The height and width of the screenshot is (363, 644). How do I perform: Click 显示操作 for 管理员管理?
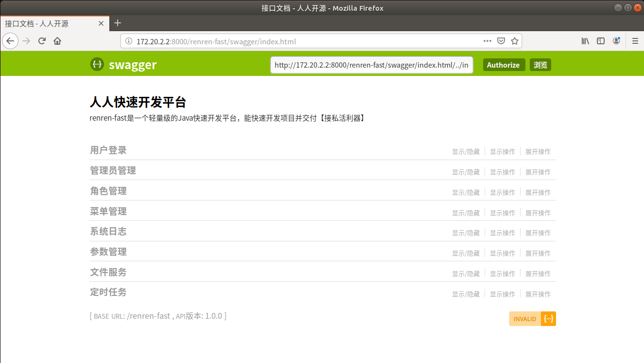503,172
